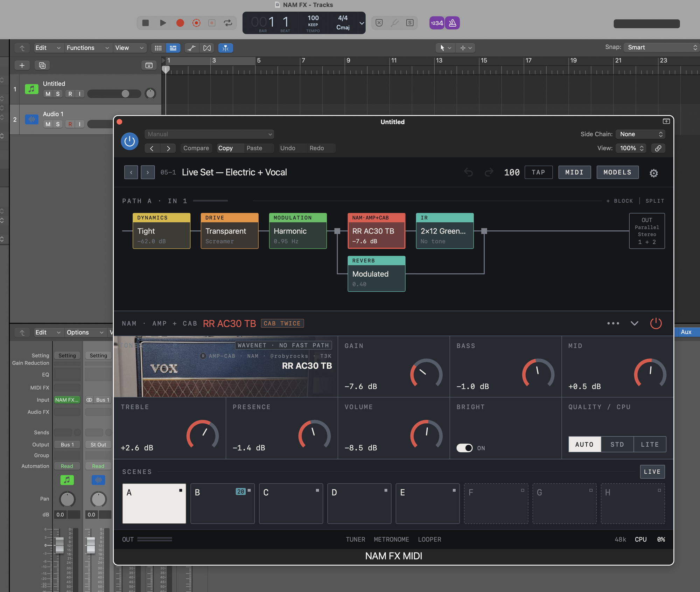
Task: Click the MIDI button in NAM FX
Action: click(x=574, y=172)
